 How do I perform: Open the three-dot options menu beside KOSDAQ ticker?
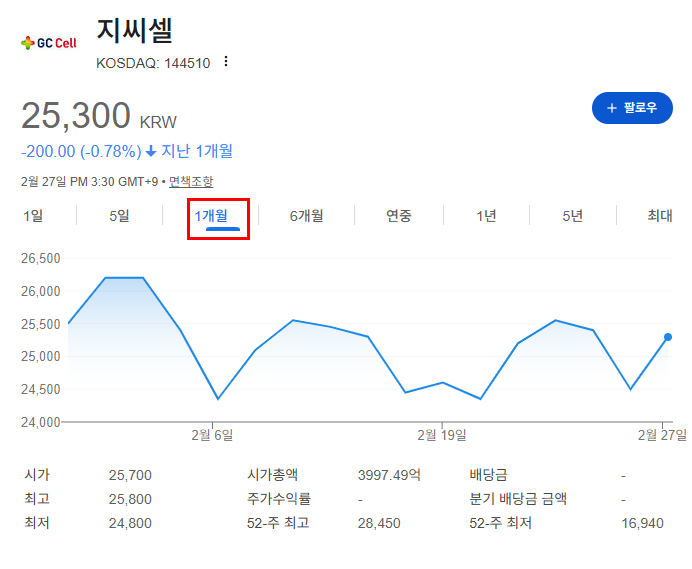(x=226, y=61)
